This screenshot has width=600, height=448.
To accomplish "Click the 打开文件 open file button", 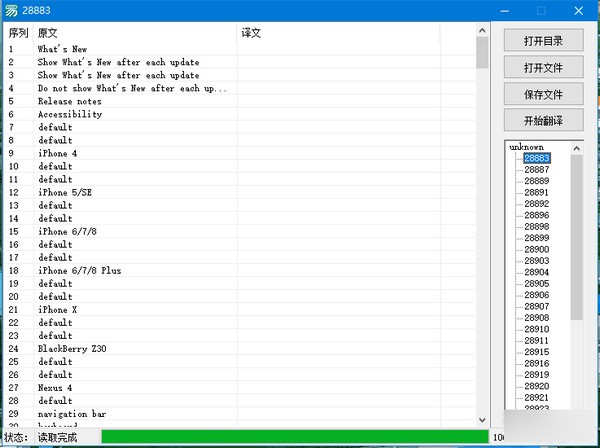I will (543, 67).
